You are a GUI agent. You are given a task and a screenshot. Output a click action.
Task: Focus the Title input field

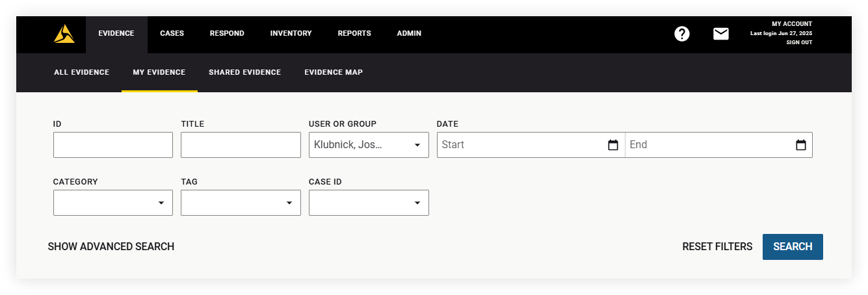coord(241,145)
